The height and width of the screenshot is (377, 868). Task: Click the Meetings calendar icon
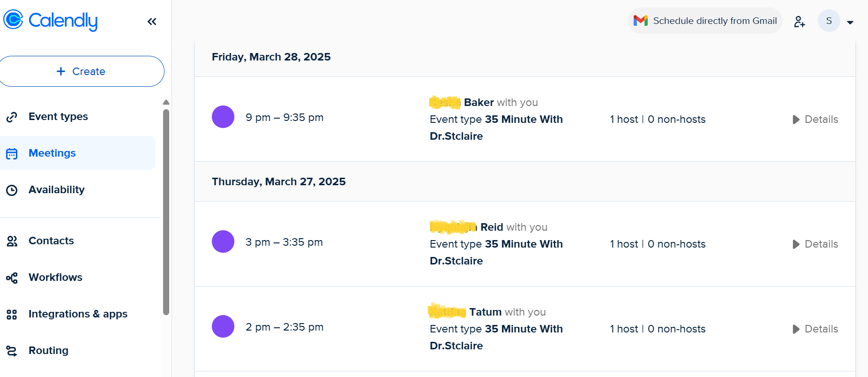click(x=12, y=153)
